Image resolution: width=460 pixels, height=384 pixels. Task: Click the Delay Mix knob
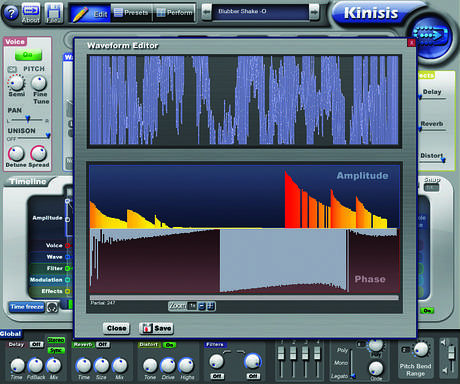click(53, 366)
